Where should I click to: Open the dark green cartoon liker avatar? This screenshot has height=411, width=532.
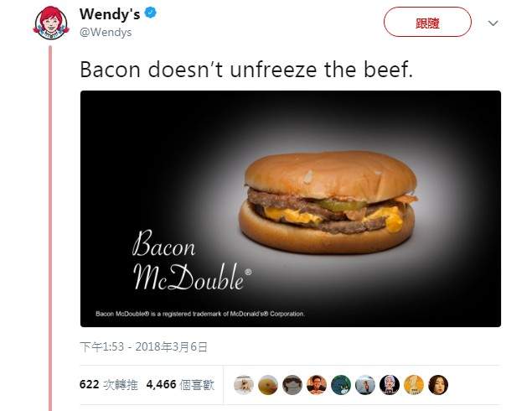tap(341, 385)
